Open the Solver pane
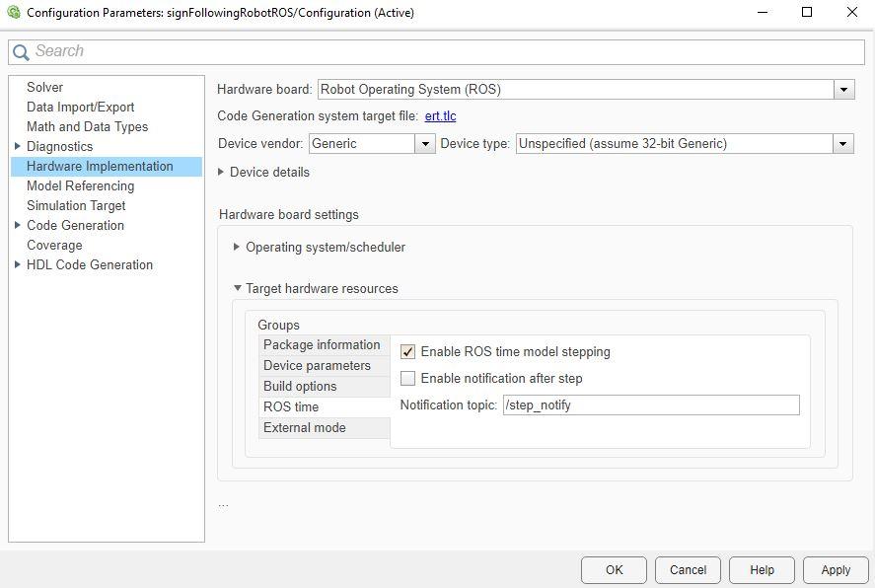Image resolution: width=875 pixels, height=588 pixels. pyautogui.click(x=44, y=88)
